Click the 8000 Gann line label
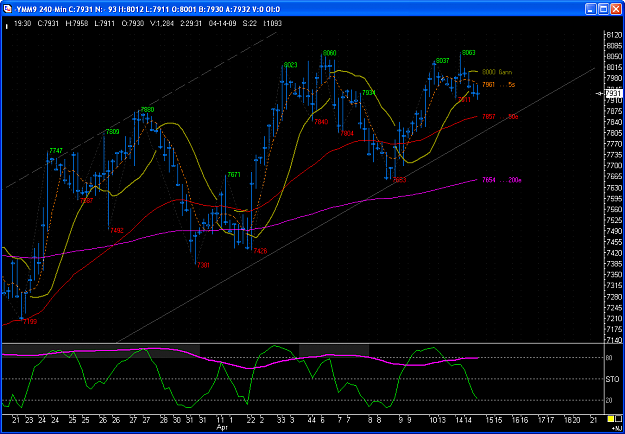Screen dimensions: 625x434 497,72
